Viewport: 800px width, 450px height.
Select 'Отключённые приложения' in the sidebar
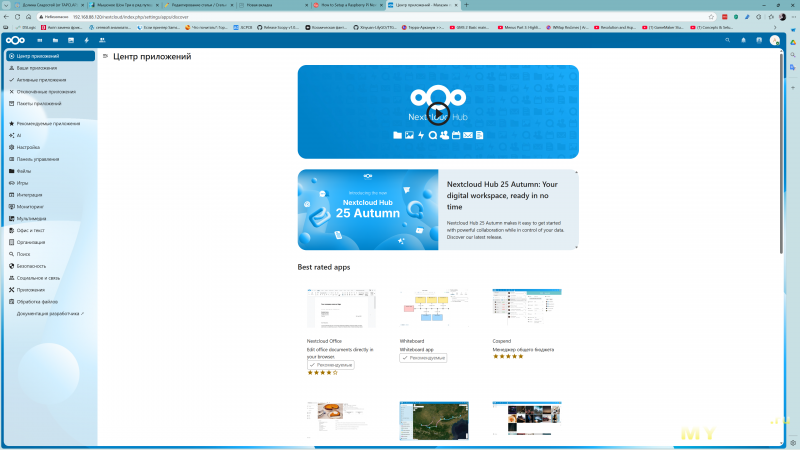(42, 91)
